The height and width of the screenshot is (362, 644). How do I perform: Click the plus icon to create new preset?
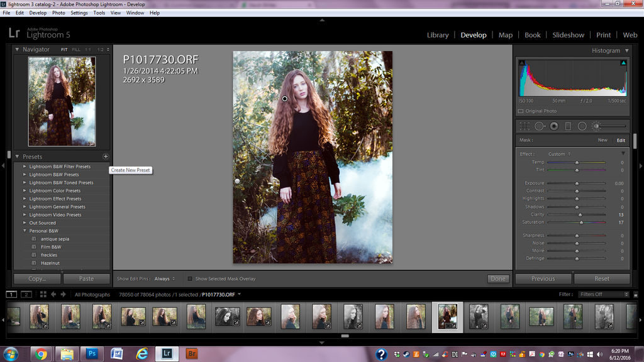(x=106, y=156)
